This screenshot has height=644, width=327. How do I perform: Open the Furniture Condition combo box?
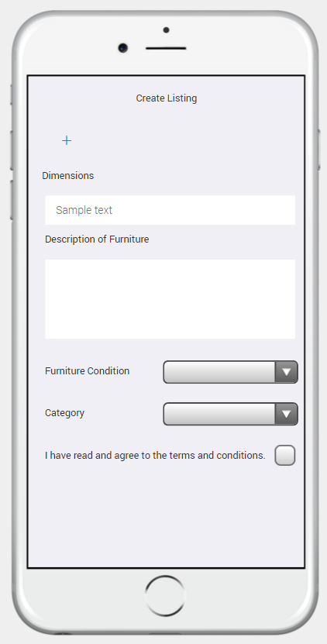pyautogui.click(x=230, y=372)
